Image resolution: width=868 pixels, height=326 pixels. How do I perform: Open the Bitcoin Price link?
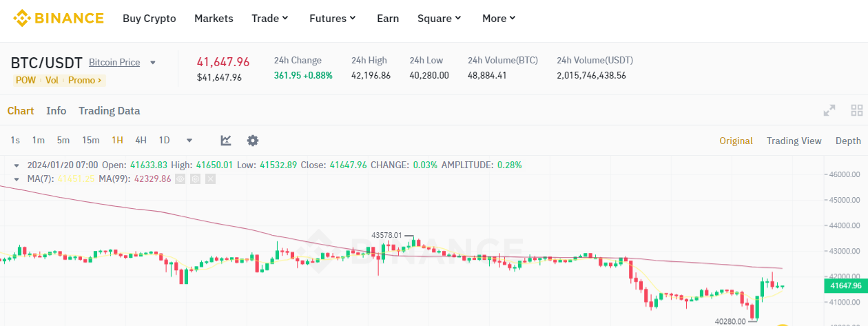[x=114, y=62]
